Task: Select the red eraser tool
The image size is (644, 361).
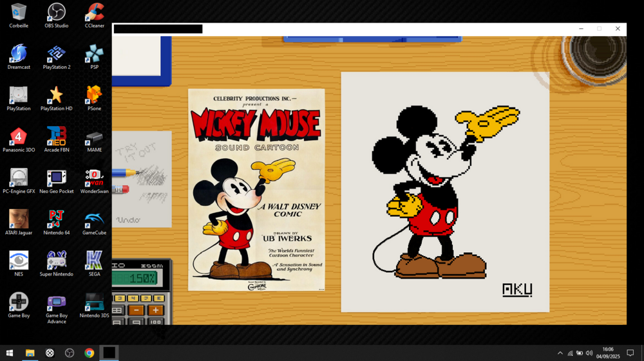Action: coord(120,189)
